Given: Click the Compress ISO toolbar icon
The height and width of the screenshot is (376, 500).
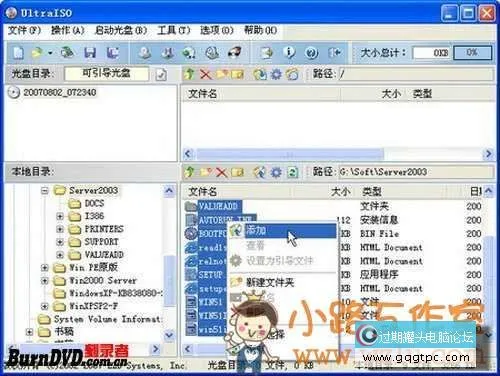Looking at the screenshot, I should pos(167,53).
